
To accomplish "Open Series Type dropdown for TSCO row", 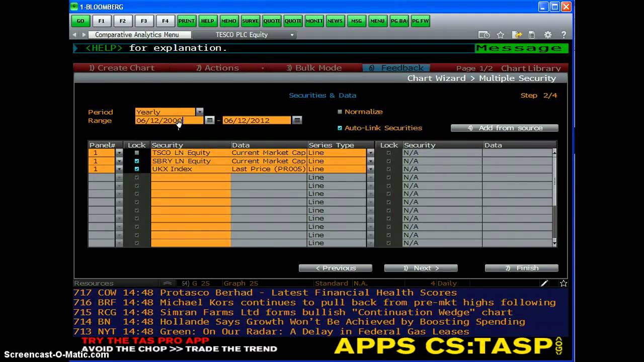I will pos(370,153).
